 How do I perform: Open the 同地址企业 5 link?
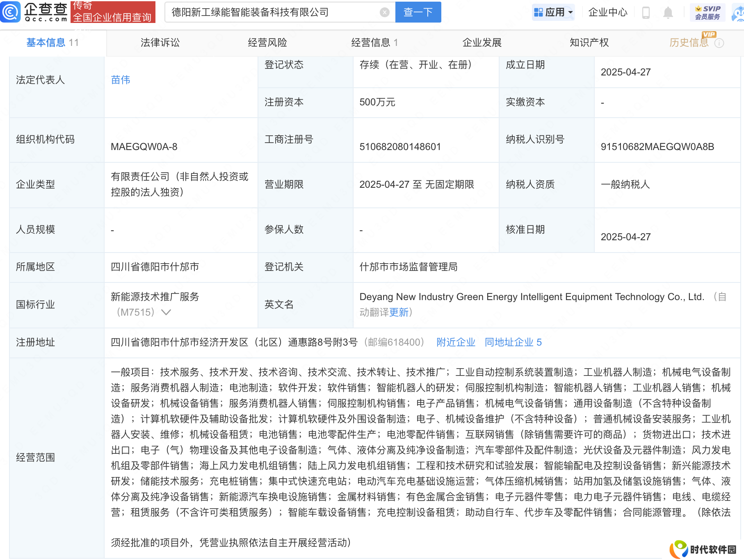tap(513, 342)
